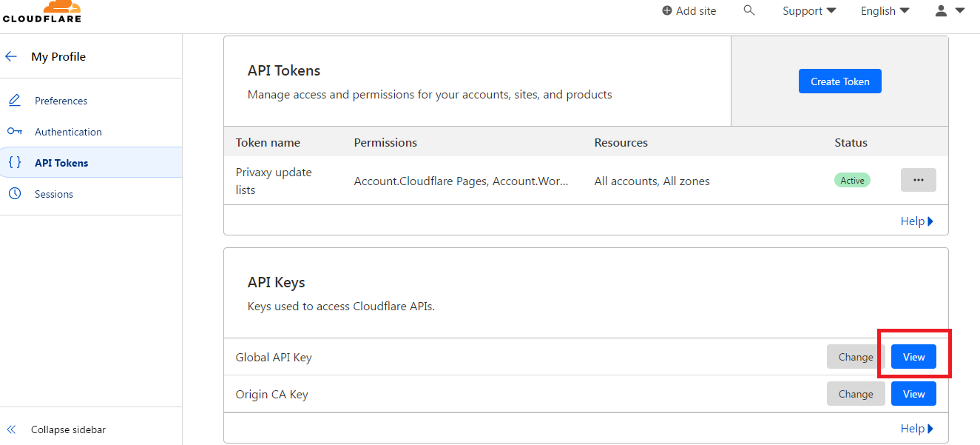Viewport: 980px width, 445px height.
Task: Click the Cloudflare logo
Action: (42, 10)
